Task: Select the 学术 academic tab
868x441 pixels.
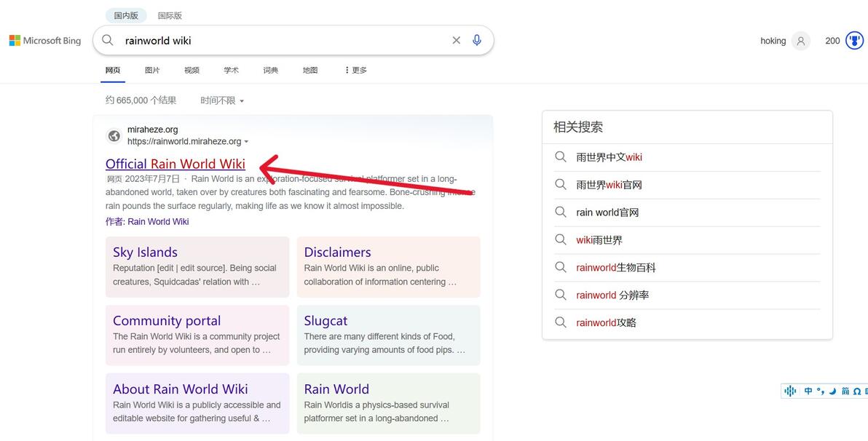Action: pos(232,71)
